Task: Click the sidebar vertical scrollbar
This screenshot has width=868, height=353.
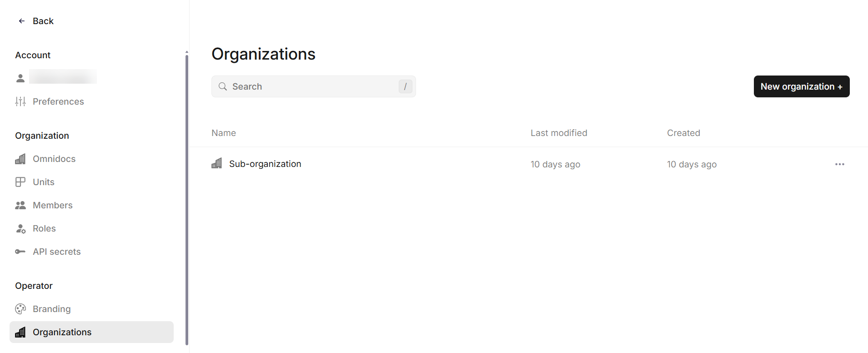Action: [x=187, y=199]
